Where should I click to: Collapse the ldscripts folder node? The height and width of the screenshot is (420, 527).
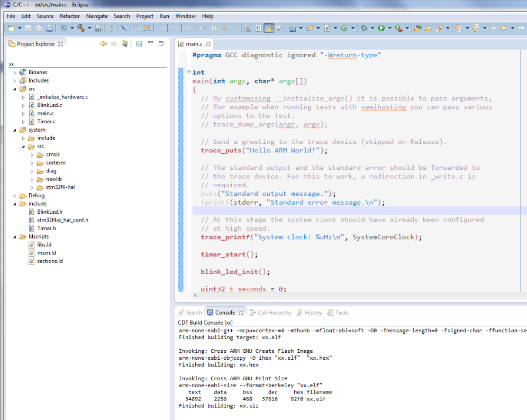point(14,237)
